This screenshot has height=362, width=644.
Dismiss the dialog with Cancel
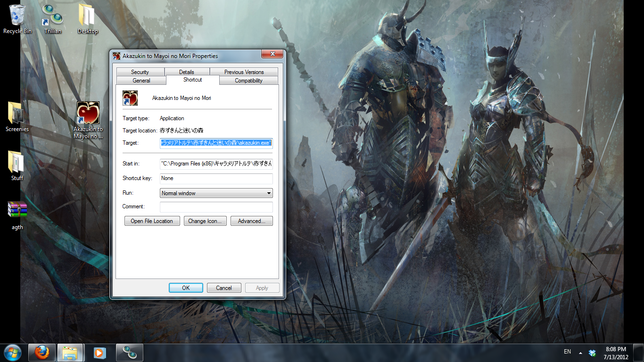pyautogui.click(x=224, y=288)
